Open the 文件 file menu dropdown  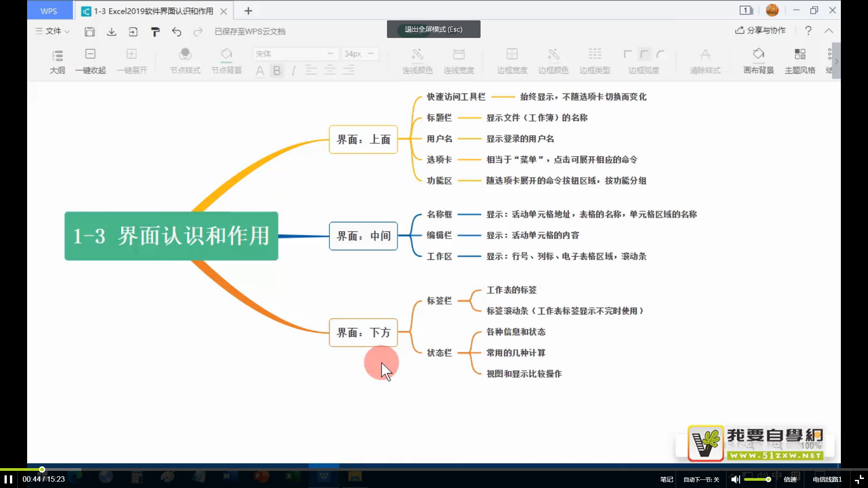point(53,31)
